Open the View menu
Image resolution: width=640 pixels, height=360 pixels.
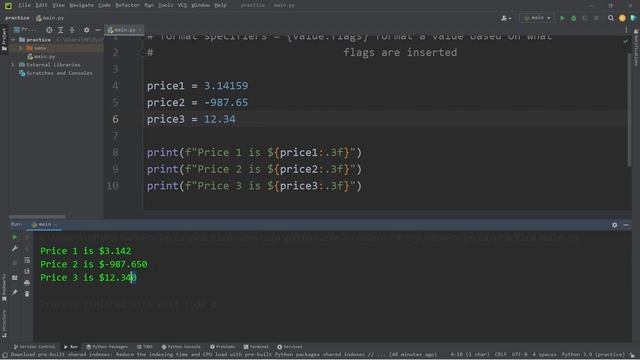point(58,5)
